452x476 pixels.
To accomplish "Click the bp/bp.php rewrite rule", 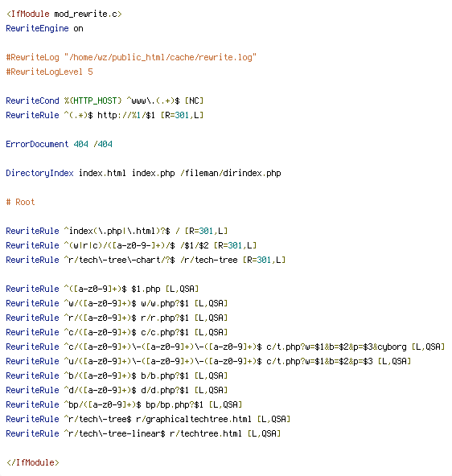I will click(x=124, y=404).
